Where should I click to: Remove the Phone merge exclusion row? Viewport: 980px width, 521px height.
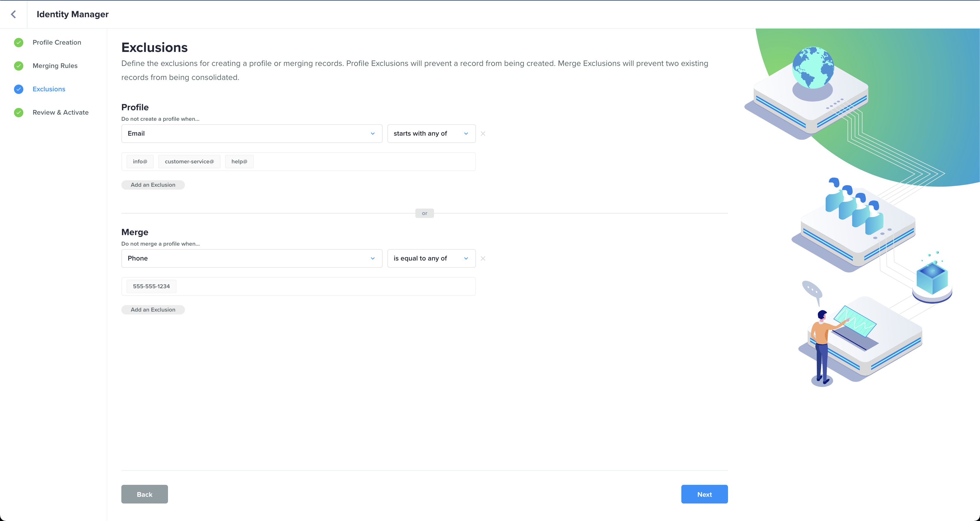pyautogui.click(x=483, y=258)
